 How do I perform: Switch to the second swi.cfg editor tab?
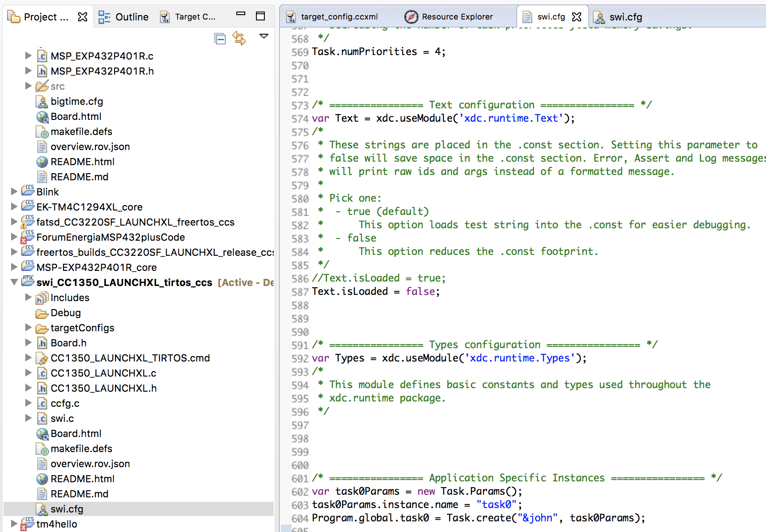tap(626, 17)
